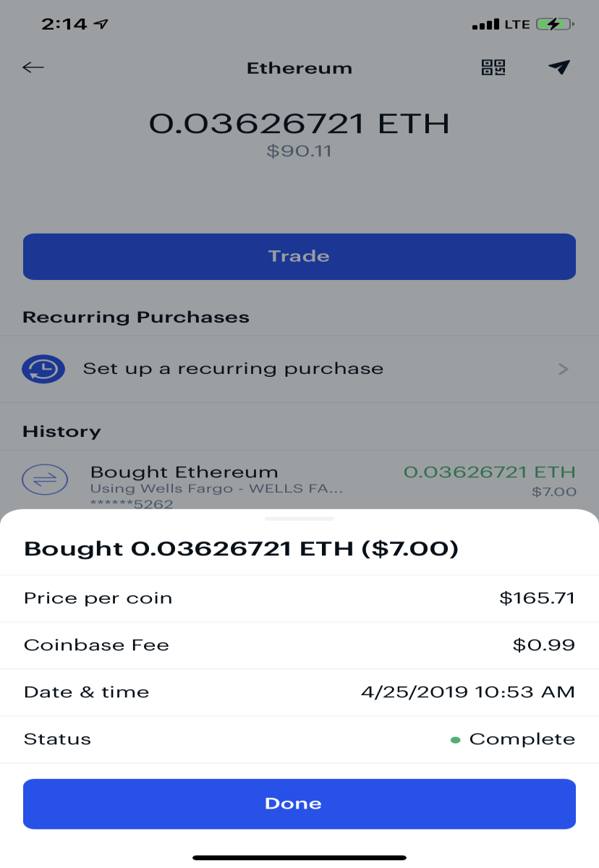Tap the Ethereum page title
The width and height of the screenshot is (599, 868).
[x=299, y=69]
